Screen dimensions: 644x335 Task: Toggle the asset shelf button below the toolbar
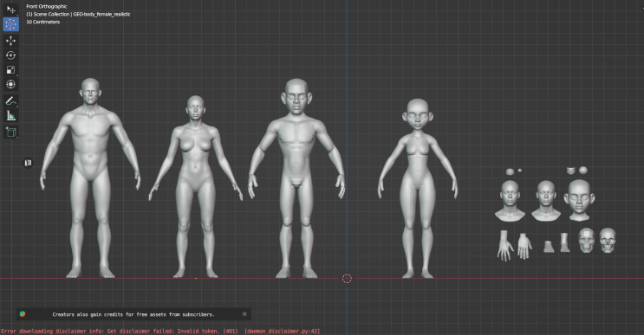pos(28,163)
